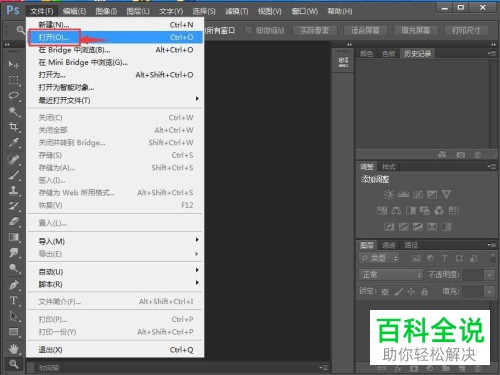
Task: Select the Gradient tool
Action: coord(14,237)
